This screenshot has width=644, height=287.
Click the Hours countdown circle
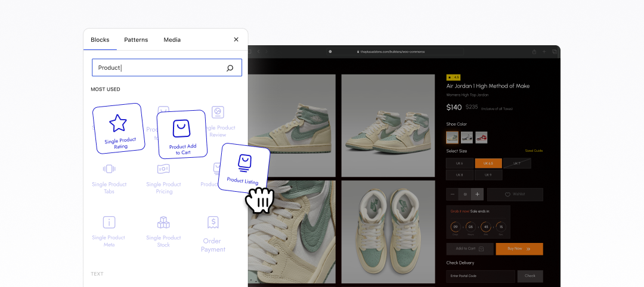470,227
